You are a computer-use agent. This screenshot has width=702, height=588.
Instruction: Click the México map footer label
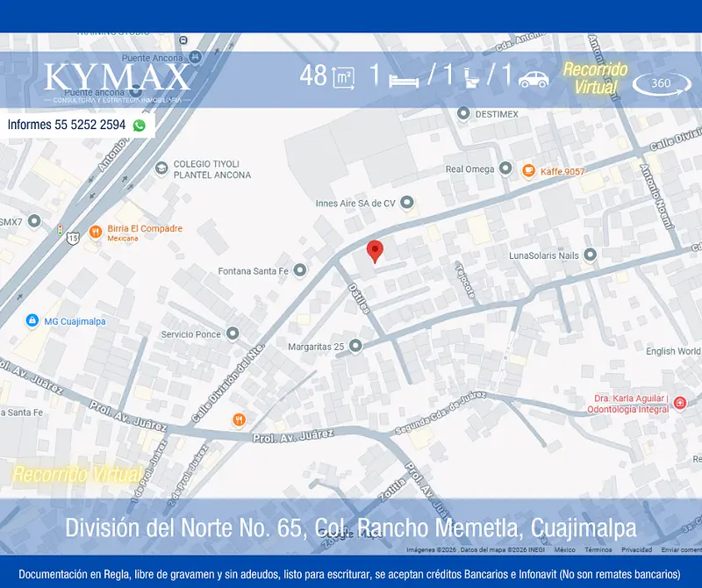(x=565, y=550)
